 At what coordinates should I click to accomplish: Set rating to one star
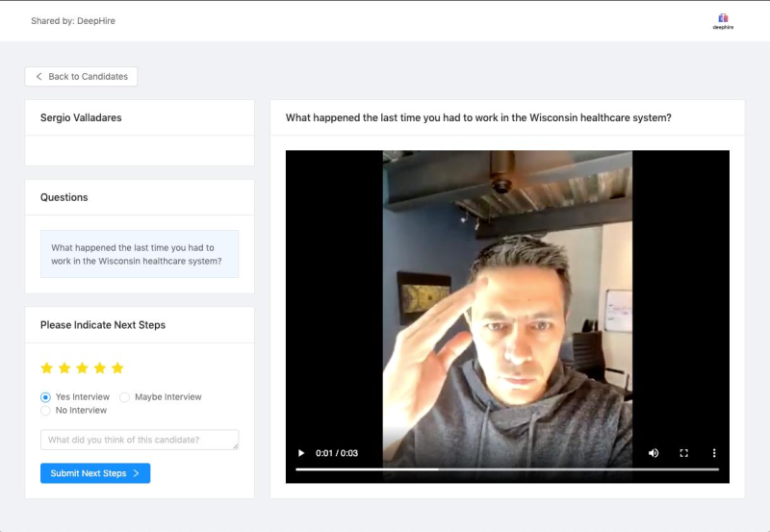click(x=46, y=368)
